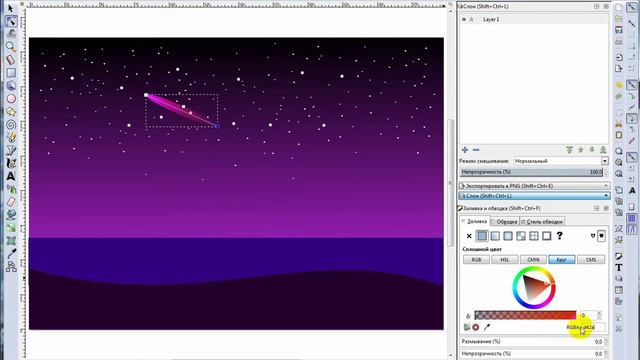Collapse the layers (Shift+Ctrl+L) dock bar
Viewport: 640px width, 360px height.
(x=534, y=196)
